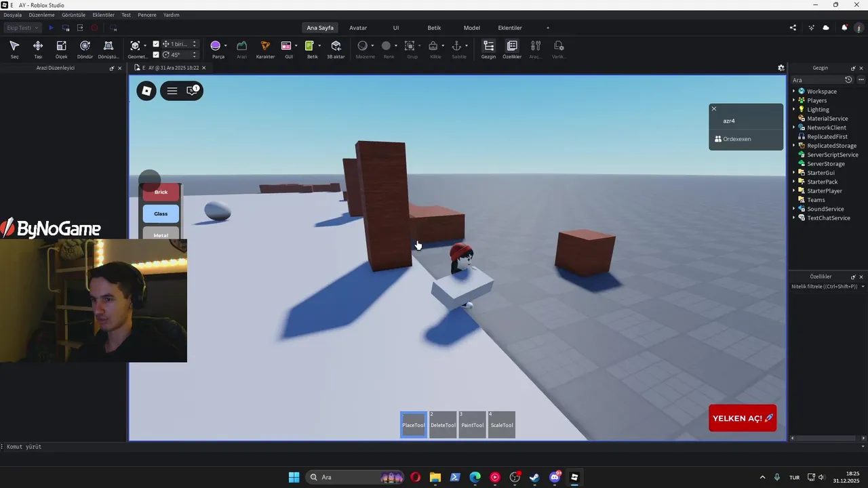This screenshot has width=868, height=488.
Task: Choose the Glass material swatch
Action: tap(161, 213)
